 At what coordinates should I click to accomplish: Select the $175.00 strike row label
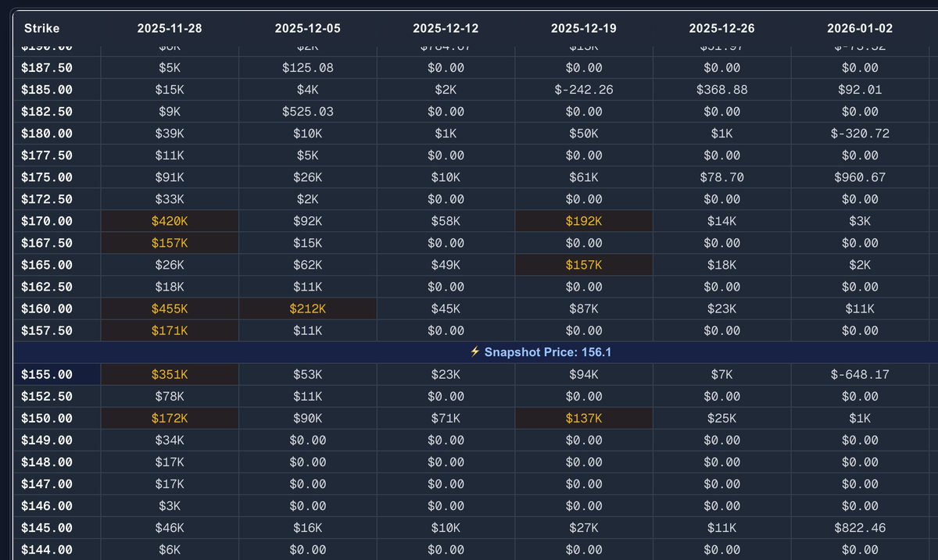point(48,177)
